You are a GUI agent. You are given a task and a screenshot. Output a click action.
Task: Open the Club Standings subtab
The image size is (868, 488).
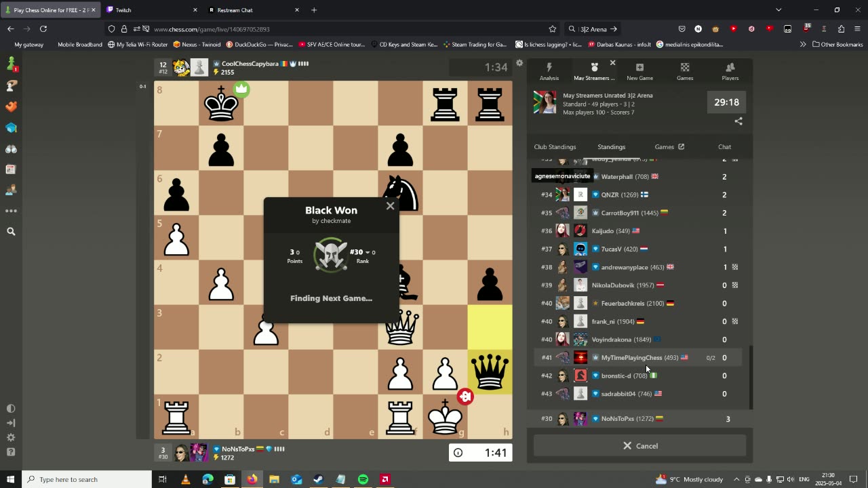(x=555, y=147)
